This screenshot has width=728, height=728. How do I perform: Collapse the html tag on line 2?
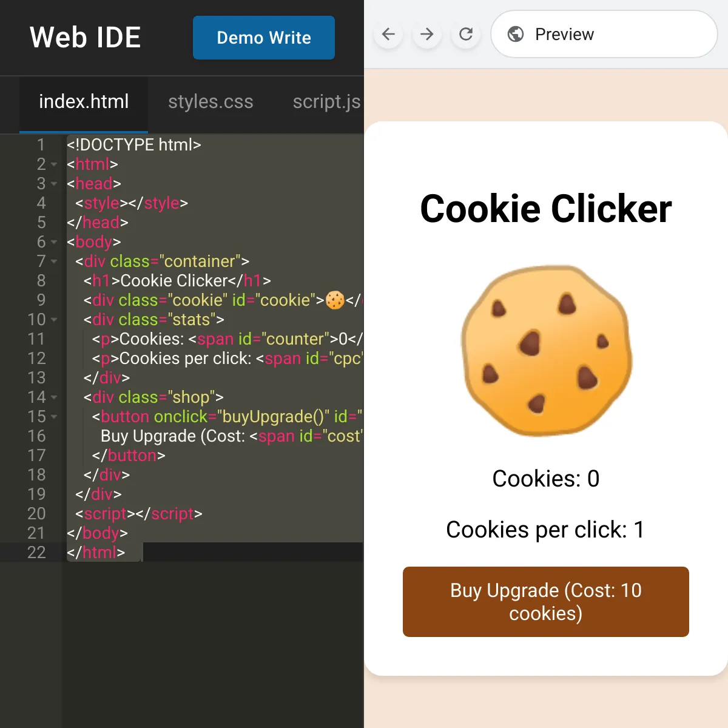tap(54, 164)
